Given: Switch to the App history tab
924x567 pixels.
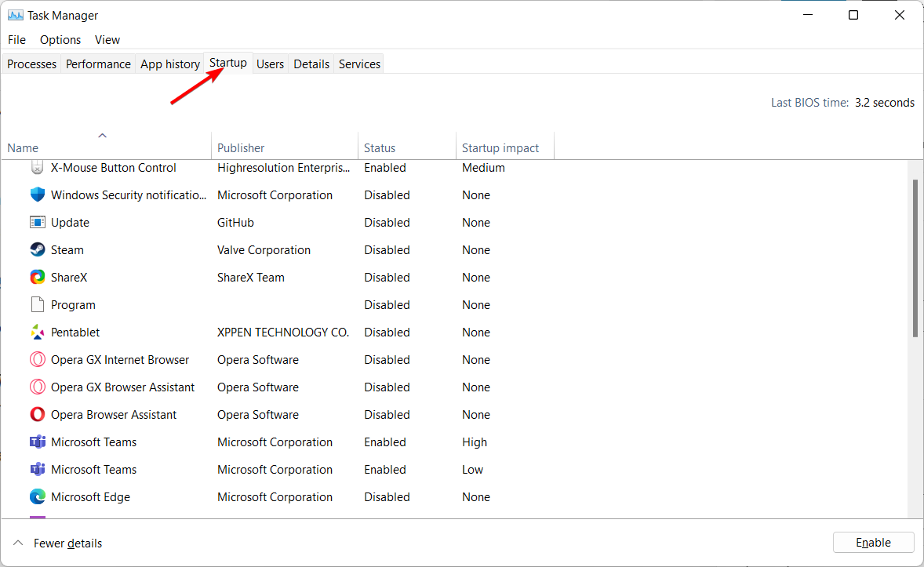Looking at the screenshot, I should coord(170,64).
